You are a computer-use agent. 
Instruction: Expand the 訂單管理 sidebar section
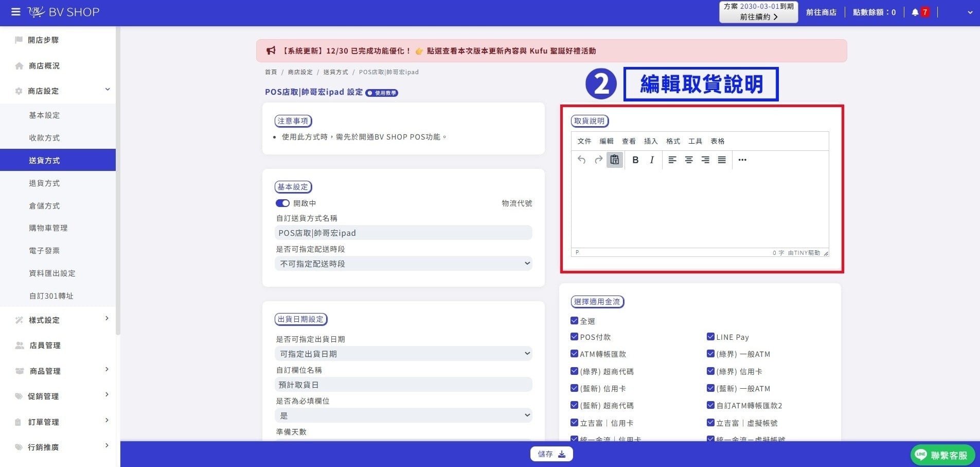click(107, 421)
